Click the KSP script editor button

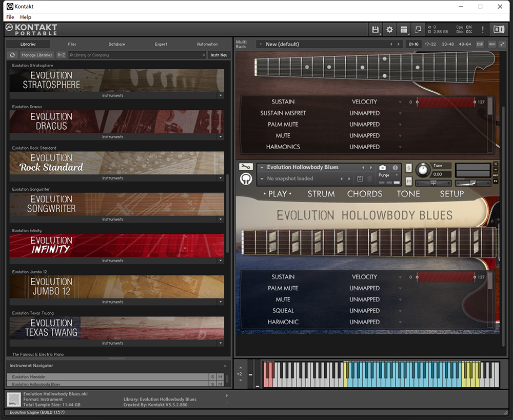[x=480, y=44]
